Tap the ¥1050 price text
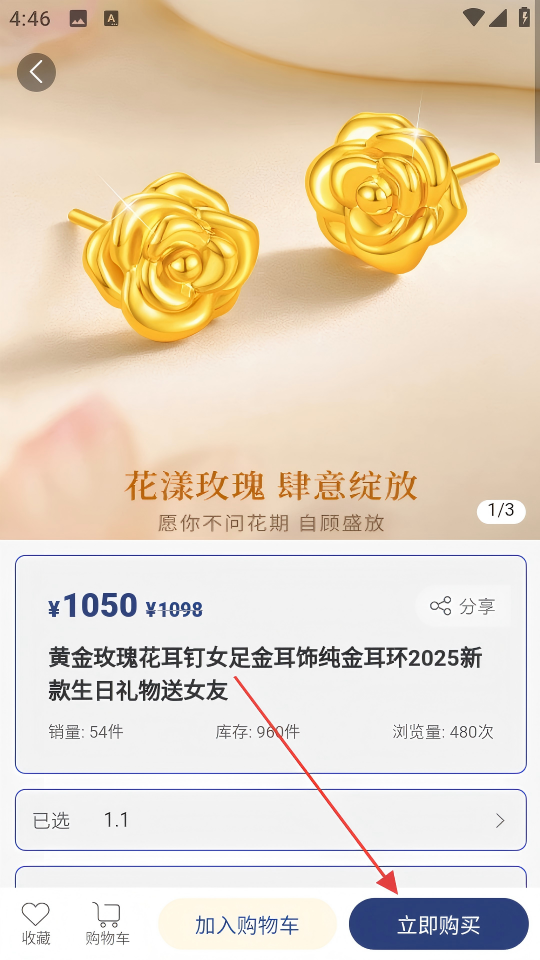This screenshot has width=540, height=960. click(92, 606)
